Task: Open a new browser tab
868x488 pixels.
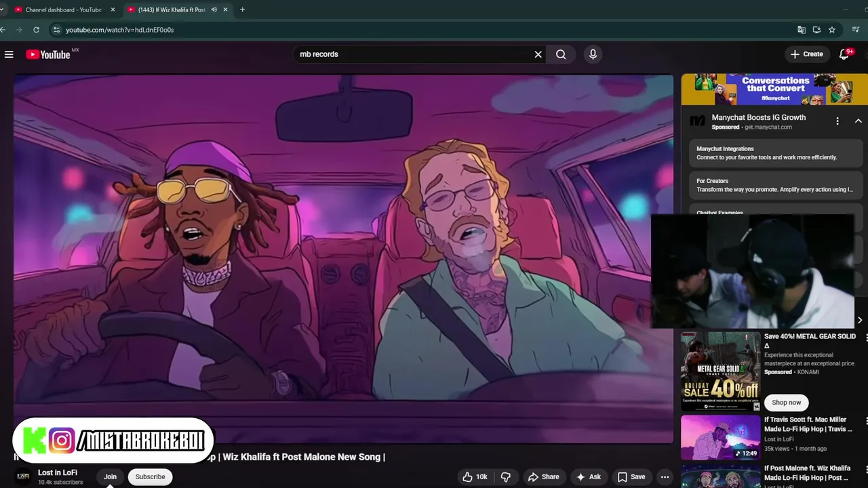Action: click(242, 9)
